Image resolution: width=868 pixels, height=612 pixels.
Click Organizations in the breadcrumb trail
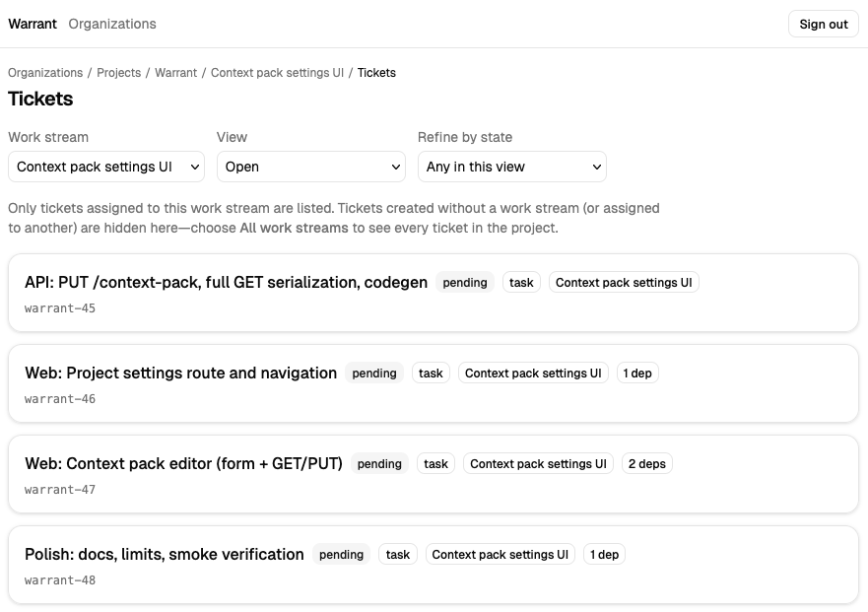tap(44, 72)
